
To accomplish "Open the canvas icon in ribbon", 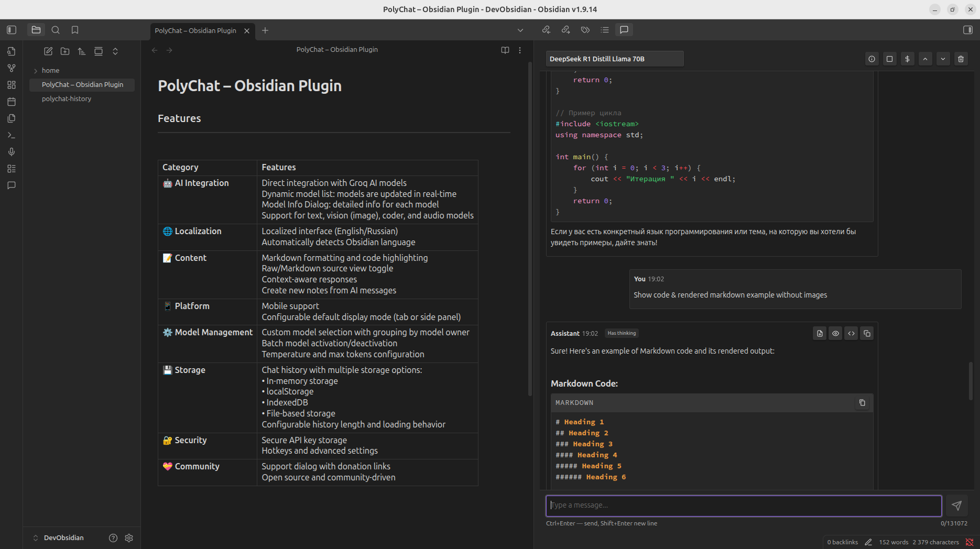I will [x=12, y=85].
